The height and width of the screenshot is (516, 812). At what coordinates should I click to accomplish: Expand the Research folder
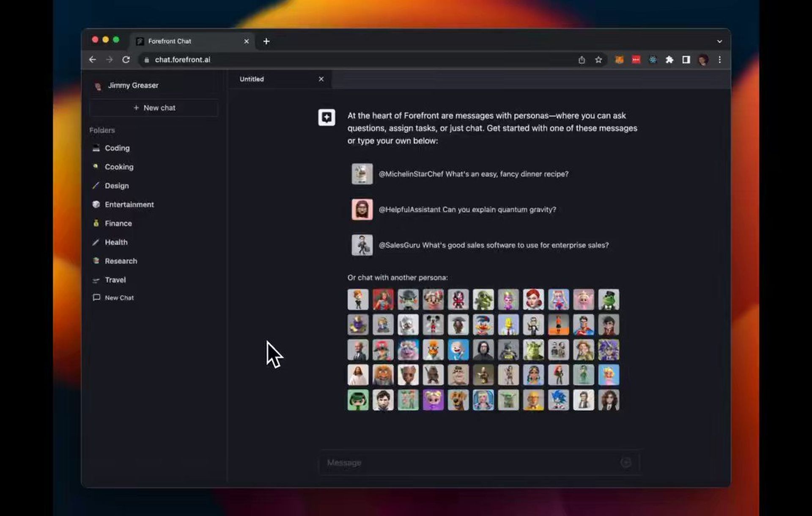[x=121, y=261]
